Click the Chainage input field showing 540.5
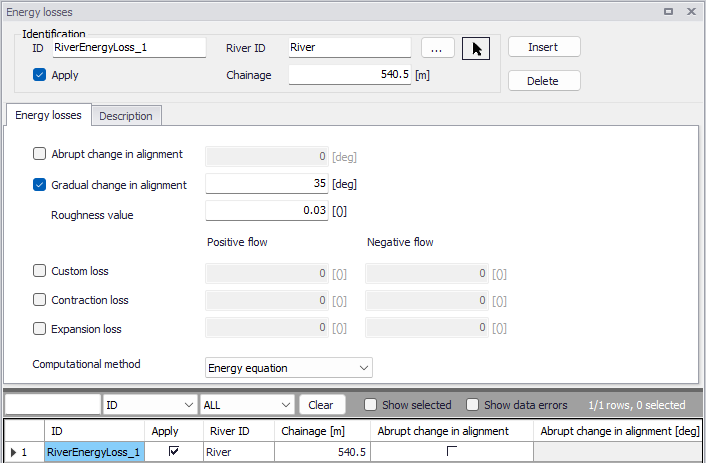 pos(350,74)
